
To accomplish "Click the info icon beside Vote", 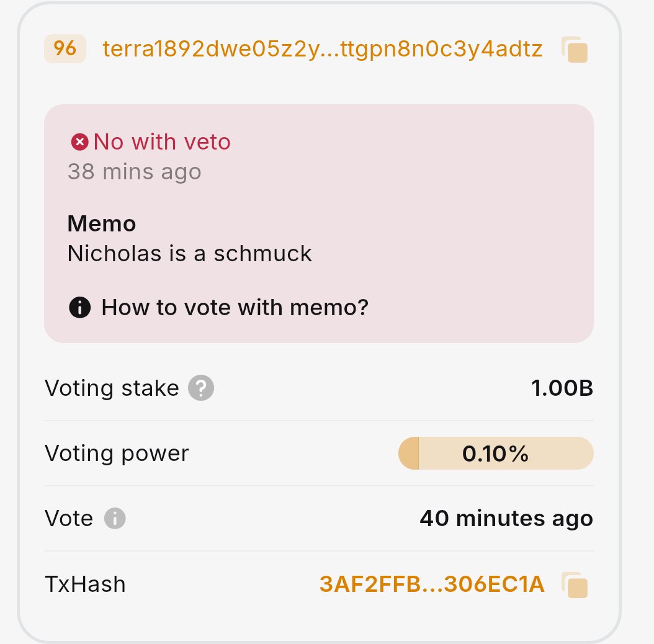I will coord(115,518).
